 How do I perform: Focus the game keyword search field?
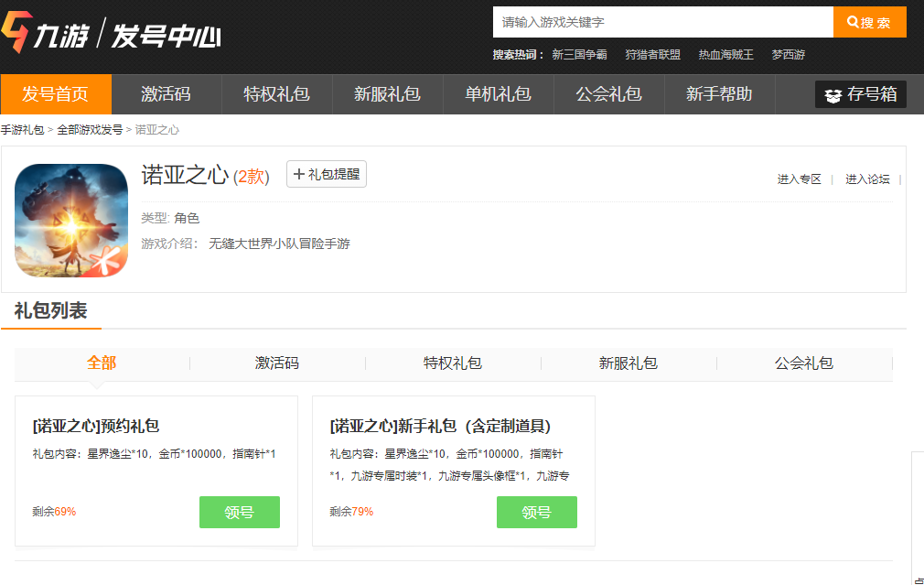662,22
